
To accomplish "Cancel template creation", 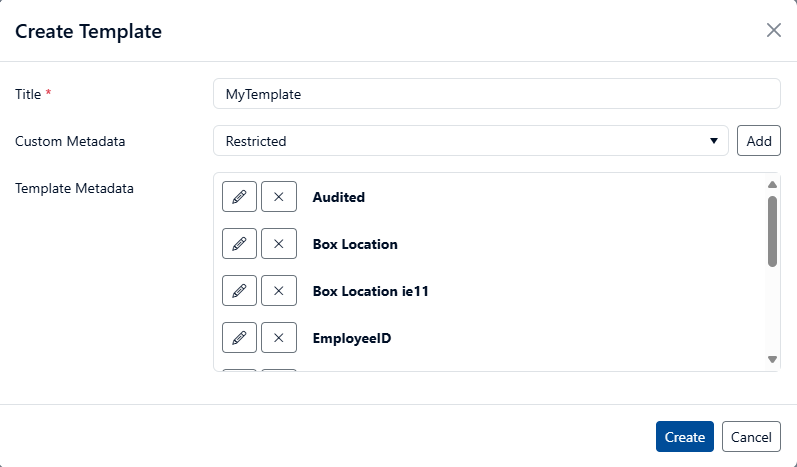I will 751,437.
